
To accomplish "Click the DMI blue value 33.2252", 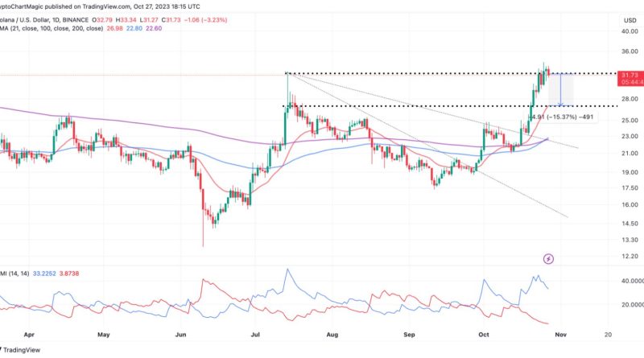I will (x=44, y=274).
